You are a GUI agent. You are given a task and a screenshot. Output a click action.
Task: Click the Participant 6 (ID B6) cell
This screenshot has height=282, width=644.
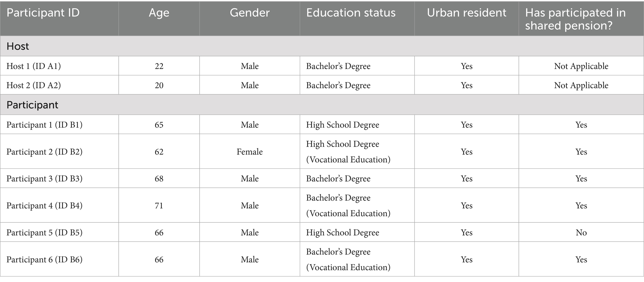[44, 260]
